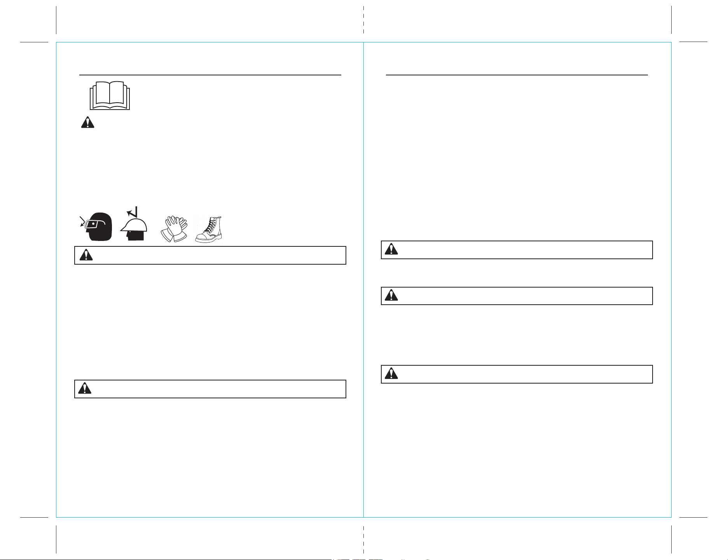The width and height of the screenshot is (728, 560).
Task: Click warning triangle in topmost right page box
Action: (391, 249)
